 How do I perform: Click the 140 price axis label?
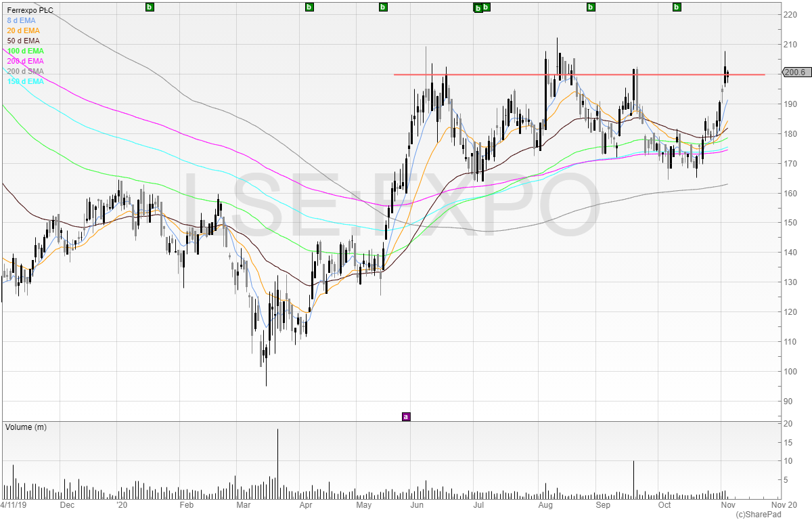[x=790, y=253]
